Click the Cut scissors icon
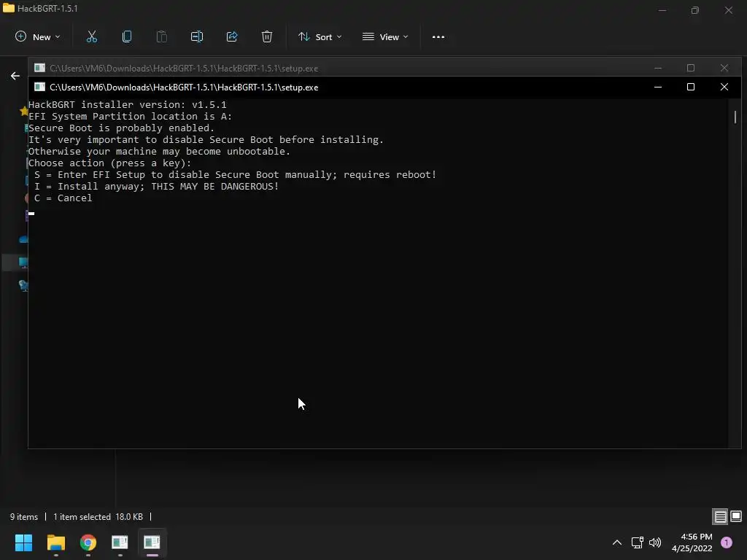747x560 pixels. point(91,36)
